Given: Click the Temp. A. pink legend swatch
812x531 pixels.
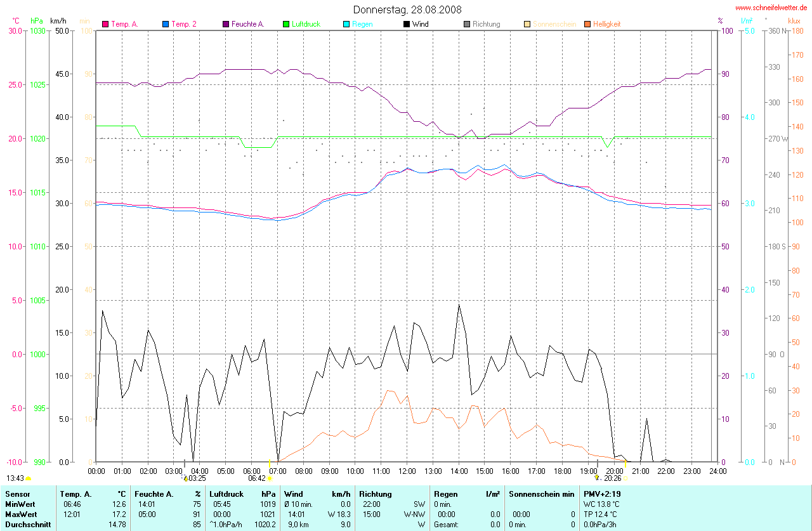Looking at the screenshot, I should point(105,24).
